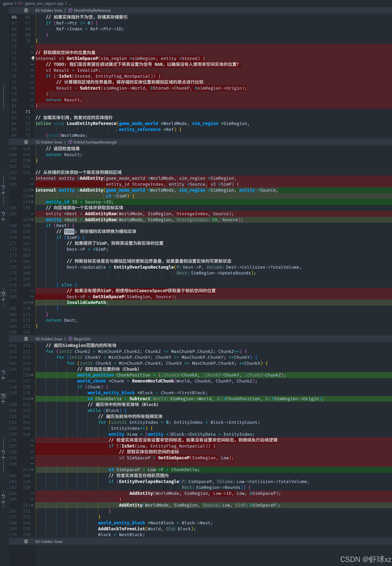392x566 pixels.
Task: Stage the ChunkDelta addition at line 240
Action: (x=3, y=402)
